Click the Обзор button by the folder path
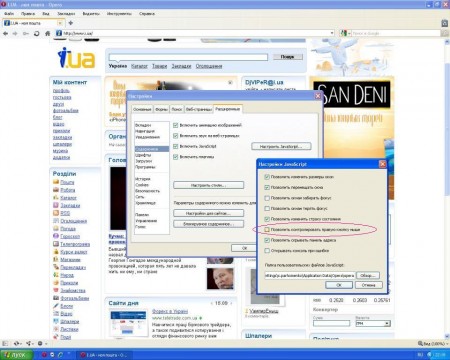450x360 pixels. (368, 276)
